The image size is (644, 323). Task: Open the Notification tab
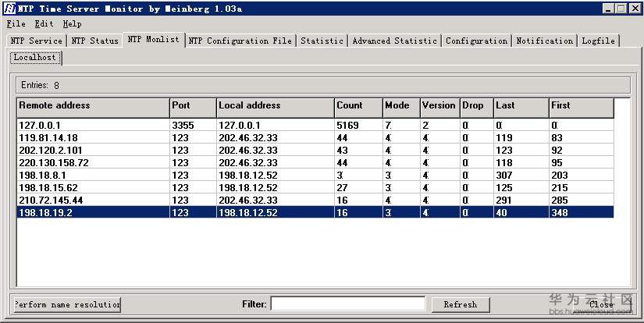pyautogui.click(x=545, y=41)
